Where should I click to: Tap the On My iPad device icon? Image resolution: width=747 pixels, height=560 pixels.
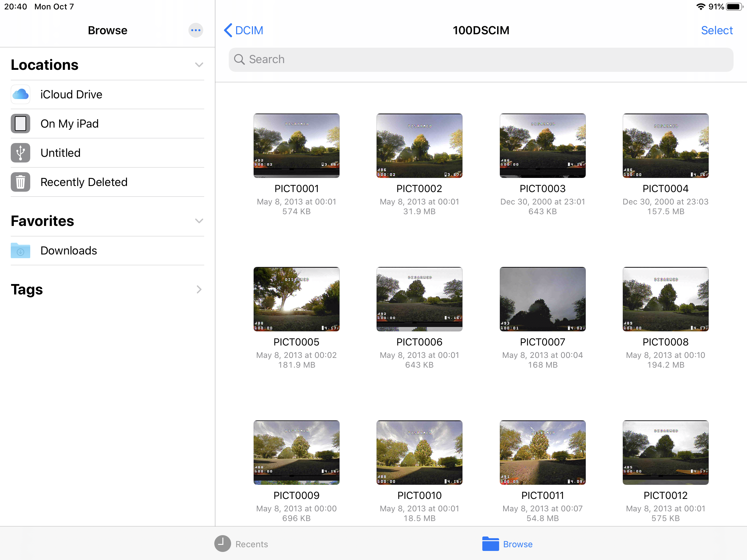[x=20, y=124]
